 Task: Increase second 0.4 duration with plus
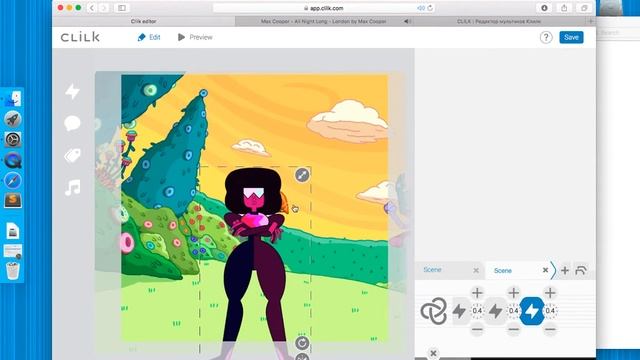pyautogui.click(x=513, y=293)
